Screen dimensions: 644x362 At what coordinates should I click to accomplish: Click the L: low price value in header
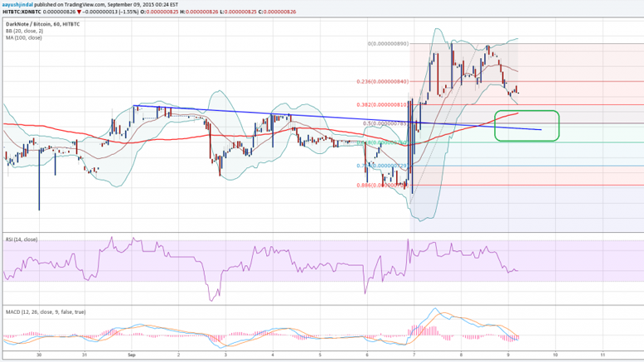[238, 12]
